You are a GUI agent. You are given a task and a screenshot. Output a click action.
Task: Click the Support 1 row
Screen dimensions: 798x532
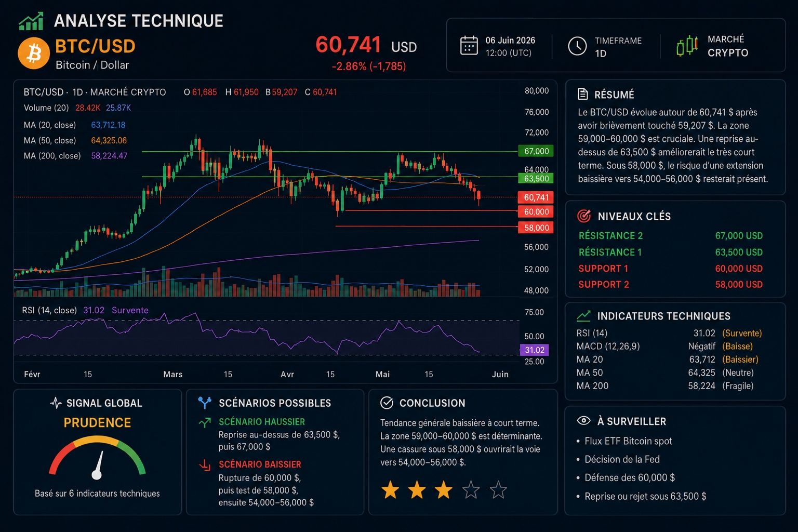[670, 269]
